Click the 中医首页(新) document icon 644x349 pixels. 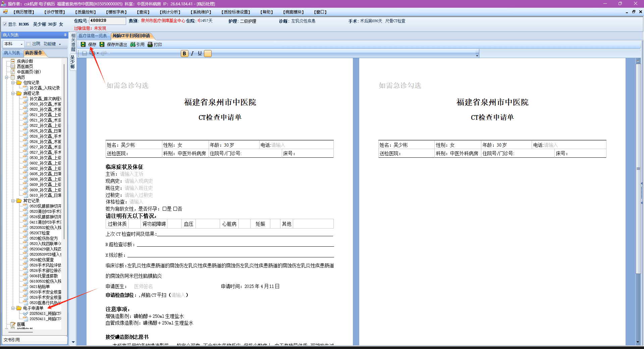[x=13, y=72]
